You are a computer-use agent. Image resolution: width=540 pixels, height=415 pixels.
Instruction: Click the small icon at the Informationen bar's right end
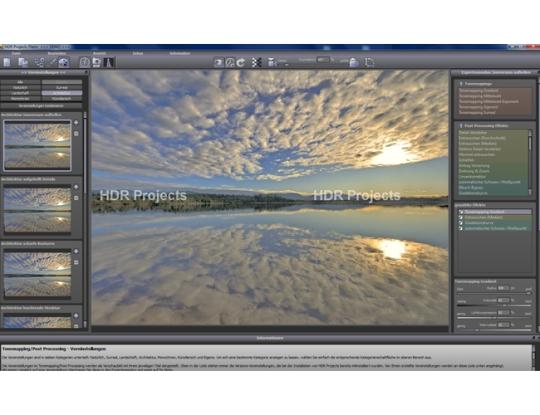(x=534, y=338)
